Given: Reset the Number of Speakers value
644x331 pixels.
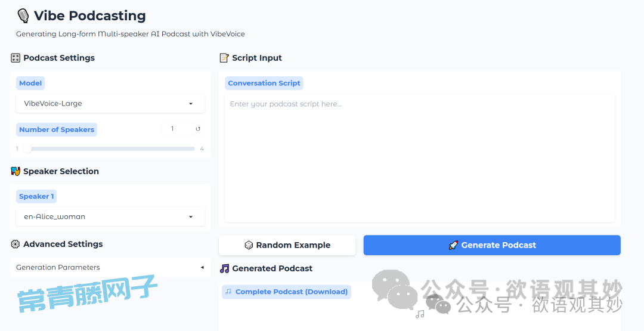Looking at the screenshot, I should [198, 129].
